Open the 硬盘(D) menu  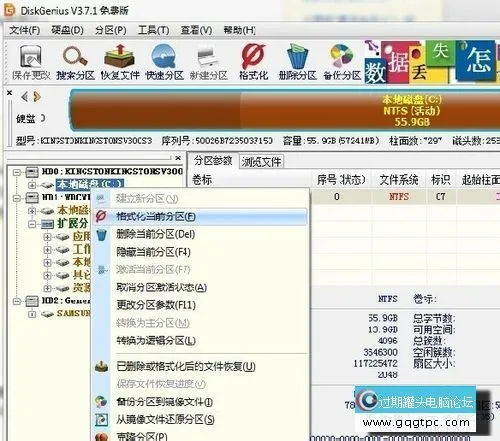pos(67,30)
